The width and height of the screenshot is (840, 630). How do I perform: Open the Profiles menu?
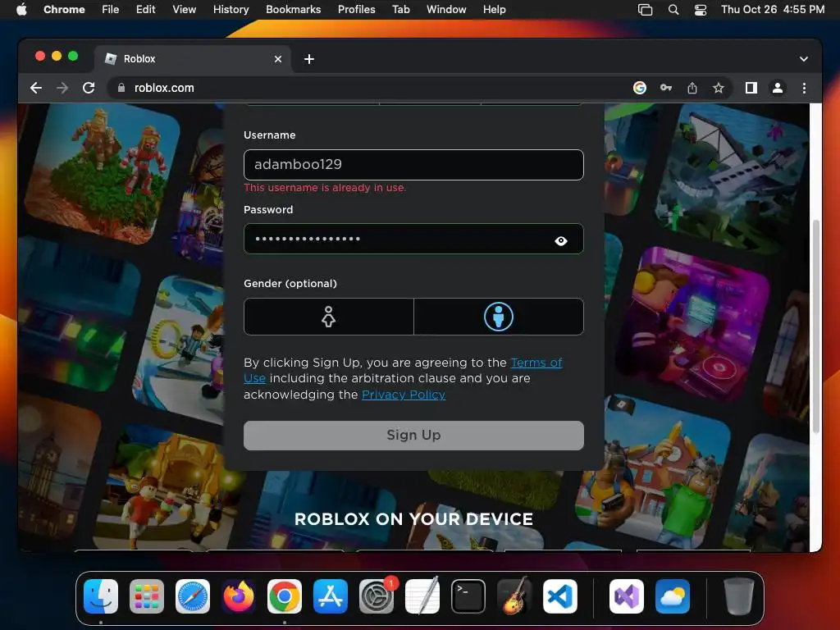[x=356, y=9]
